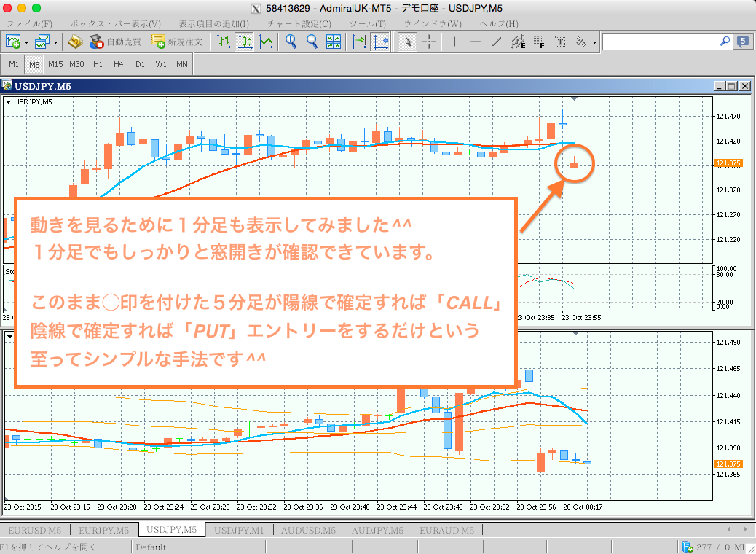
Task: Open the new chart symbol dropdown
Action: (26, 42)
